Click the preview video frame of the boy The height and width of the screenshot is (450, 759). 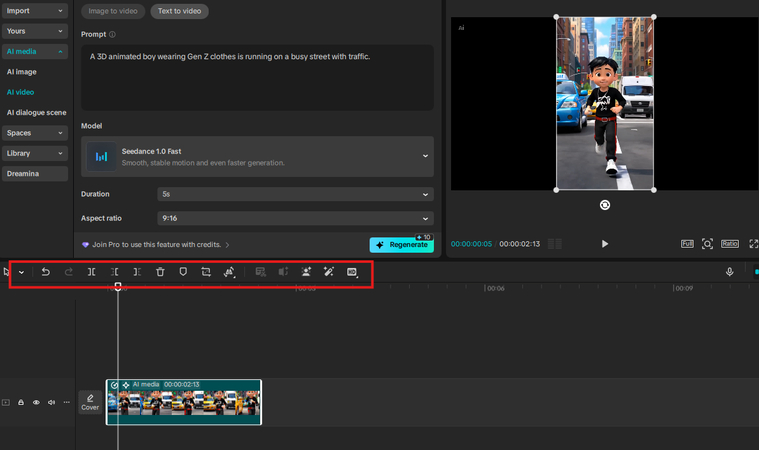coord(605,104)
